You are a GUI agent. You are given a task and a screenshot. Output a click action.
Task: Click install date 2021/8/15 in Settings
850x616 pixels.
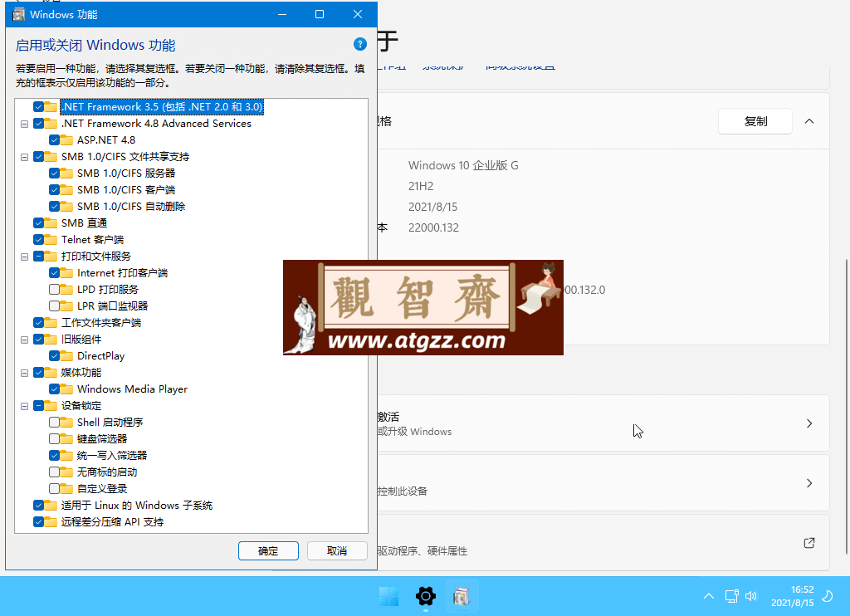(432, 208)
